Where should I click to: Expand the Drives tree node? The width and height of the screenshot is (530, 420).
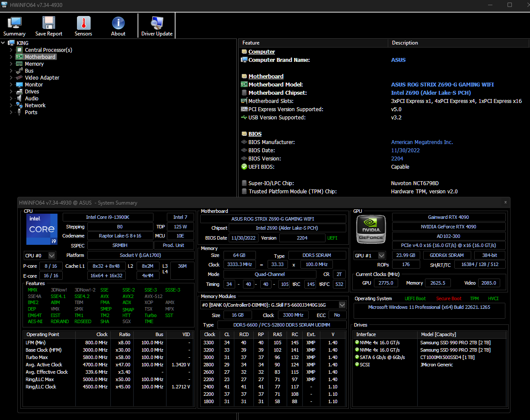(x=11, y=91)
